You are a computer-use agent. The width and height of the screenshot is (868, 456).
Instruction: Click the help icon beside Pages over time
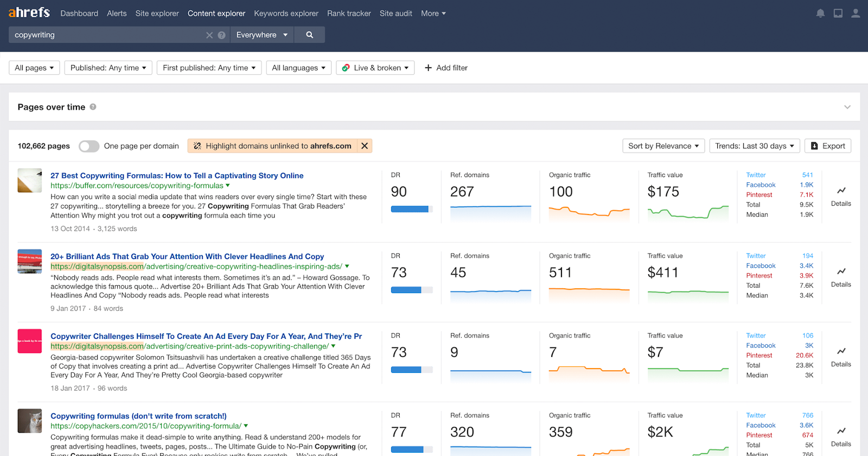(93, 107)
